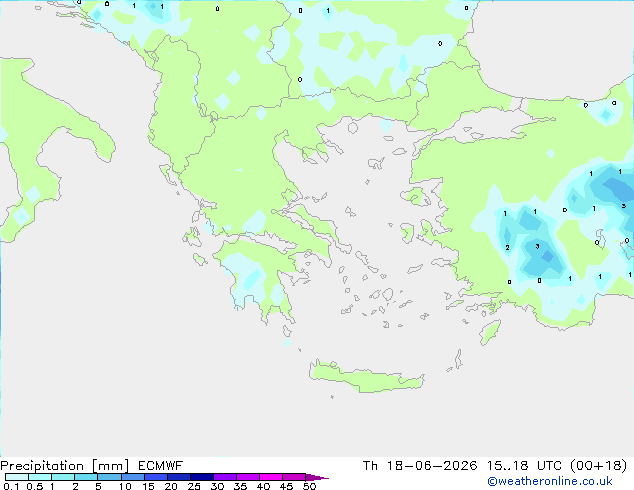634x490 pixels.
Task: Click the arrow tip above 50 mm in legend
Action: [317, 477]
